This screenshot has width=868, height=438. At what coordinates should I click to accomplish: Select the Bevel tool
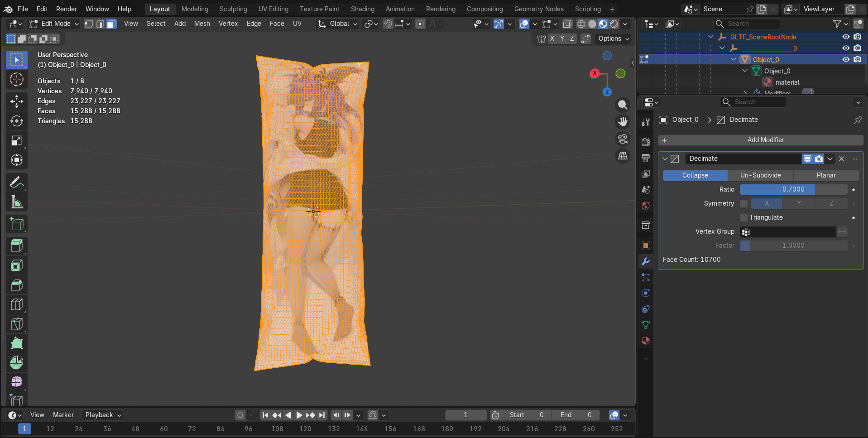pyautogui.click(x=17, y=285)
